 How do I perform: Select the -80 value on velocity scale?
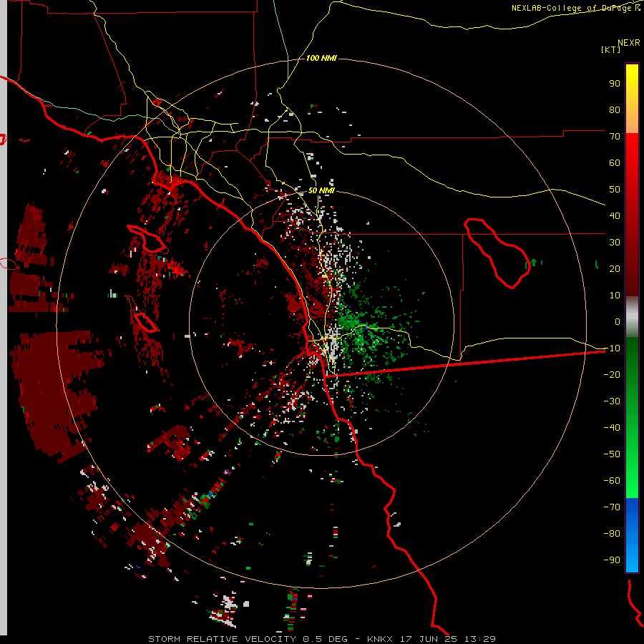(x=612, y=534)
